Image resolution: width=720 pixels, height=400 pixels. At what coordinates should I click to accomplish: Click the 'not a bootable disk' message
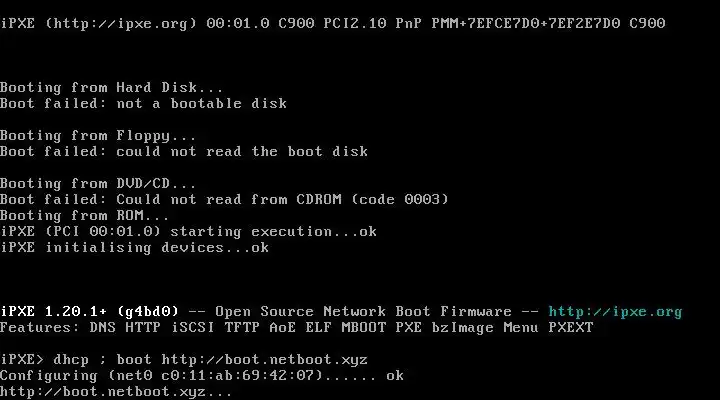tap(202, 103)
